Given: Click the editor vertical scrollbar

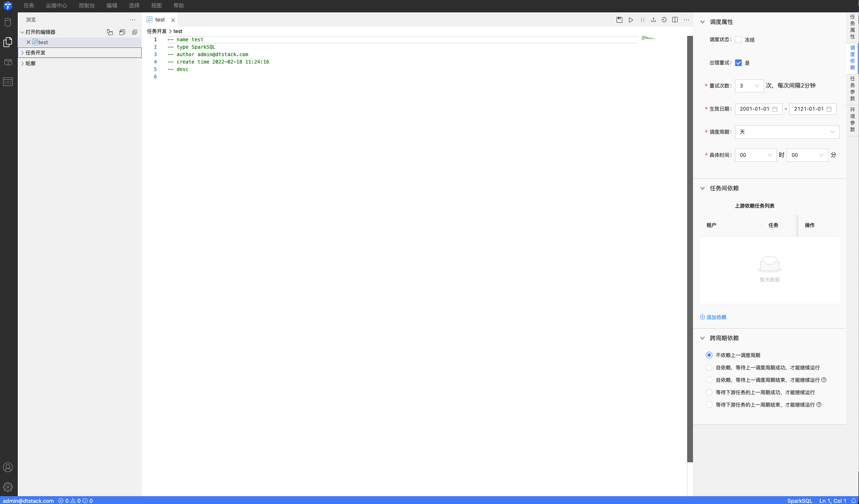Looking at the screenshot, I should tap(690, 249).
